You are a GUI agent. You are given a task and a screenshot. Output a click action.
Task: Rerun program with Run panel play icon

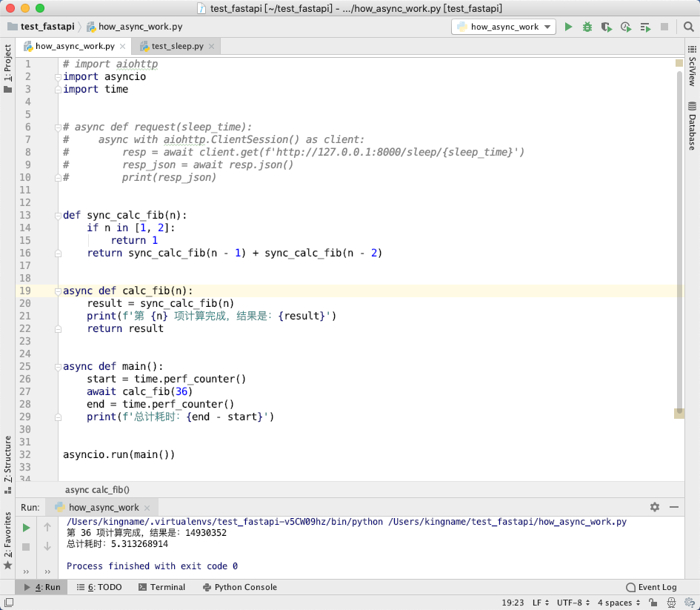(26, 528)
